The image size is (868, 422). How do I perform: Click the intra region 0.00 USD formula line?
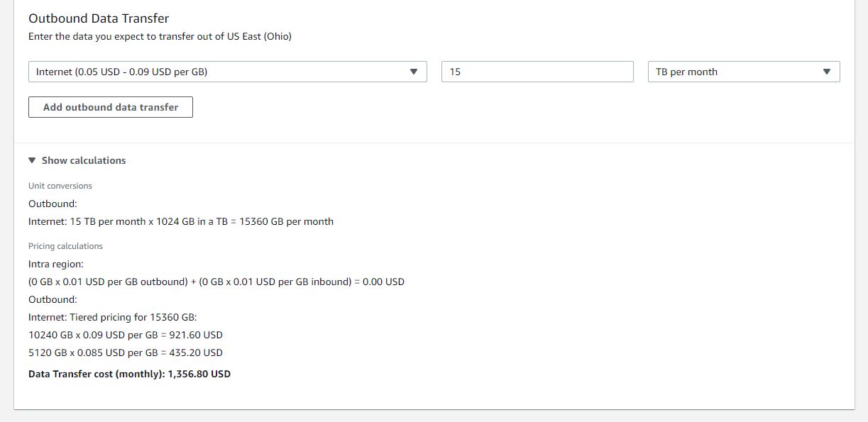pyautogui.click(x=216, y=282)
